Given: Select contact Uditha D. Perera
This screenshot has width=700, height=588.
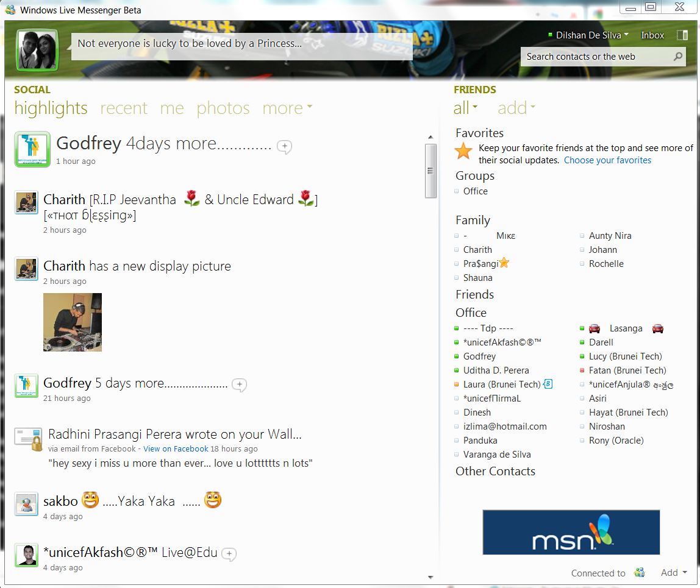Looking at the screenshot, I should point(496,370).
